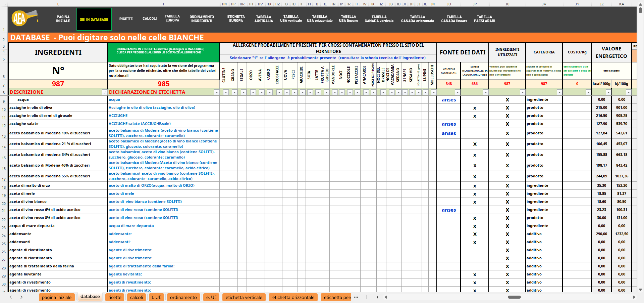Viewport: 644px width, 303px height.
Task: Open MOLLUSCHI column filter dropdown
Action: click(434, 92)
